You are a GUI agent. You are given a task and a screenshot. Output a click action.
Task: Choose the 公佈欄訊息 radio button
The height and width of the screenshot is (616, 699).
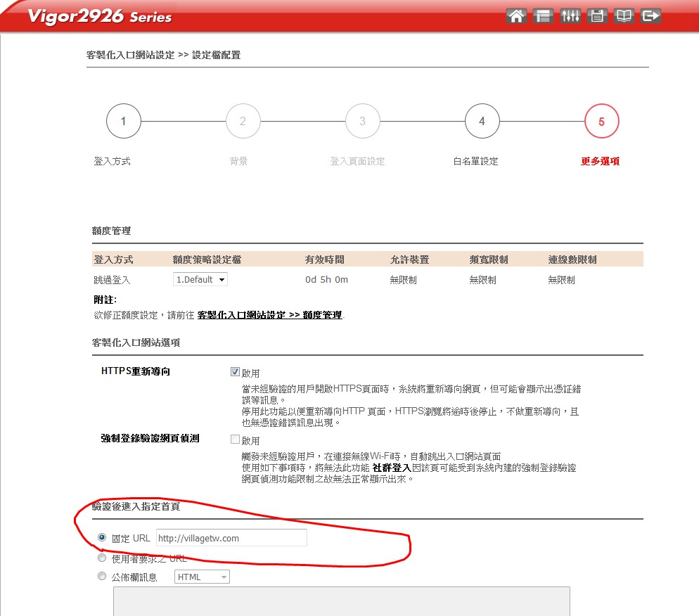103,577
